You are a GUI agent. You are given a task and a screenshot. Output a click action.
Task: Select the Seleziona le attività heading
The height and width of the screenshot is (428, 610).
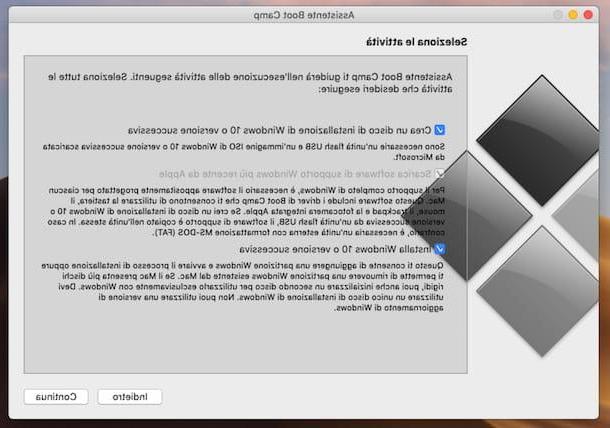point(416,42)
